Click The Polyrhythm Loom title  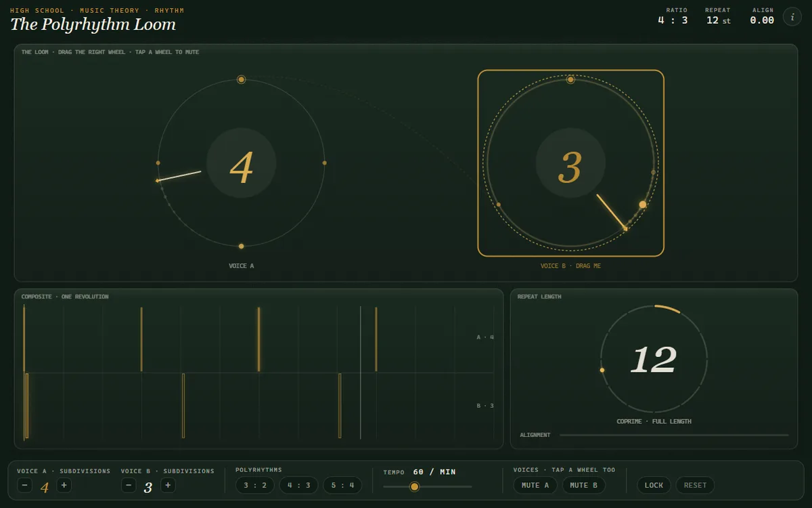tap(93, 24)
